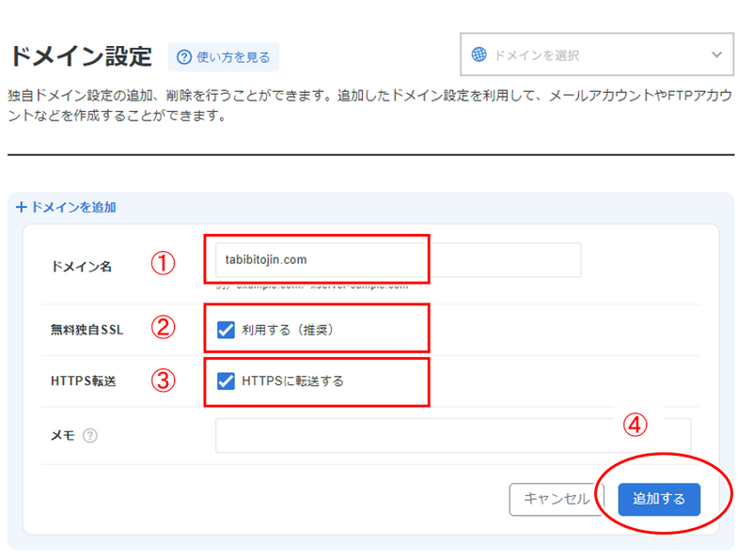Focus the メモ text field
This screenshot has width=752, height=560.
click(x=453, y=435)
